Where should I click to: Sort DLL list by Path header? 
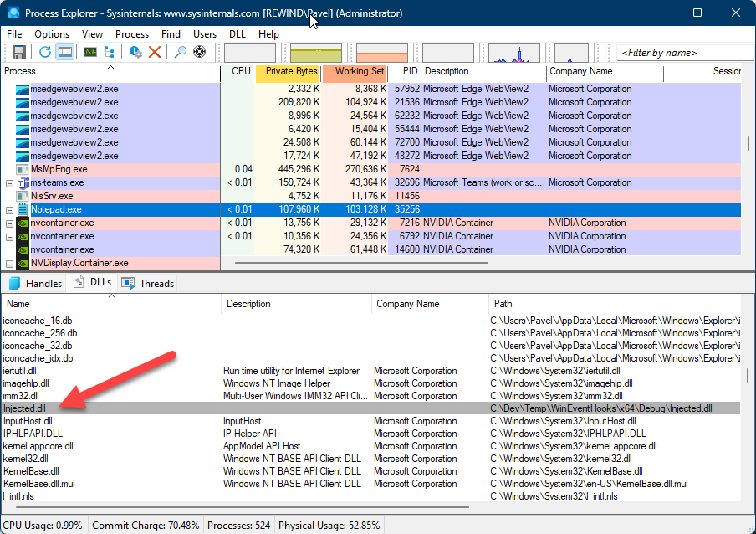pos(614,304)
